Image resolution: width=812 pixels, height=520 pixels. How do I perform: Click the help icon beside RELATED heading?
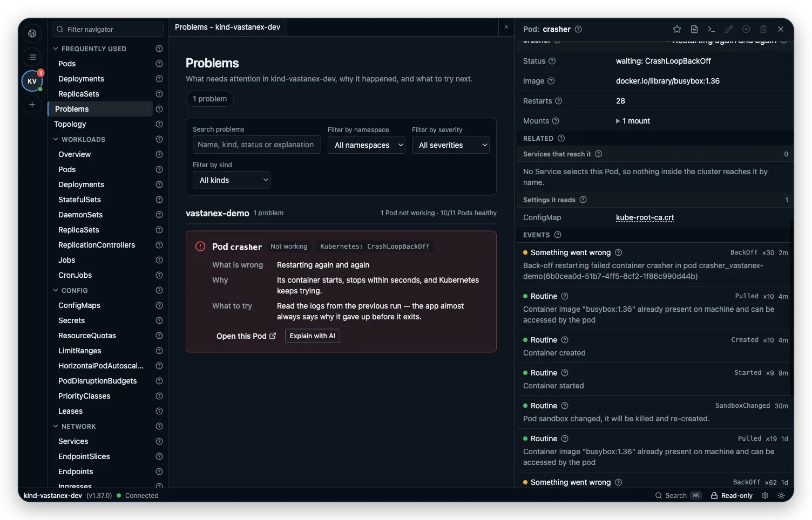click(561, 138)
